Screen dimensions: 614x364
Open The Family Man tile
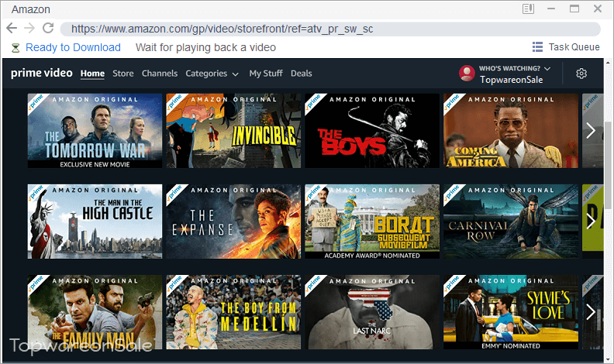pyautogui.click(x=95, y=312)
